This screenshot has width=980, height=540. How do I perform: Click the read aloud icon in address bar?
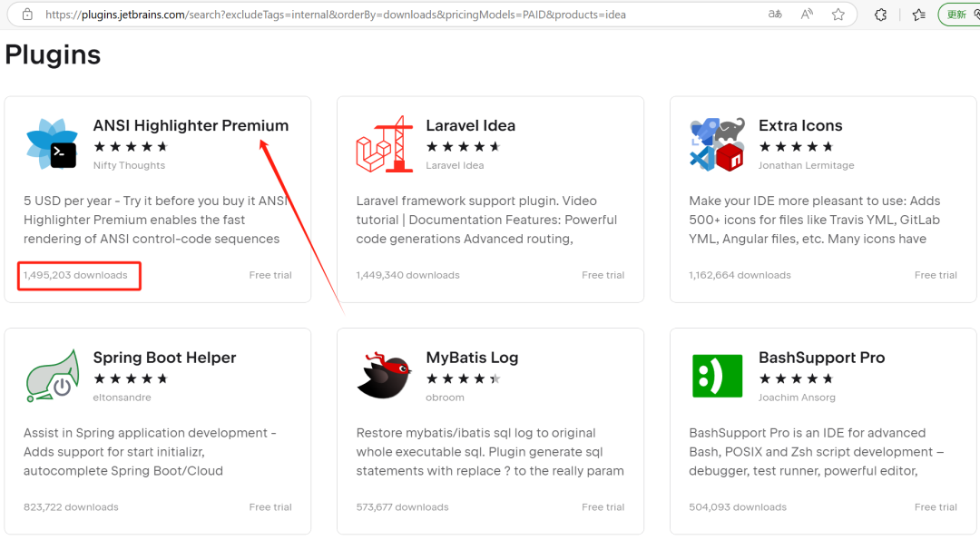pos(807,15)
